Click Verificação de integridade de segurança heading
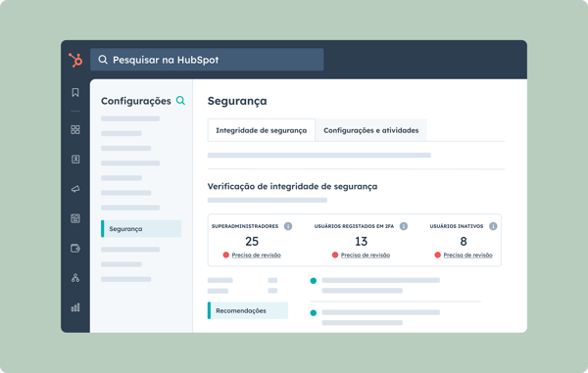The width and height of the screenshot is (588, 373). coord(292,186)
